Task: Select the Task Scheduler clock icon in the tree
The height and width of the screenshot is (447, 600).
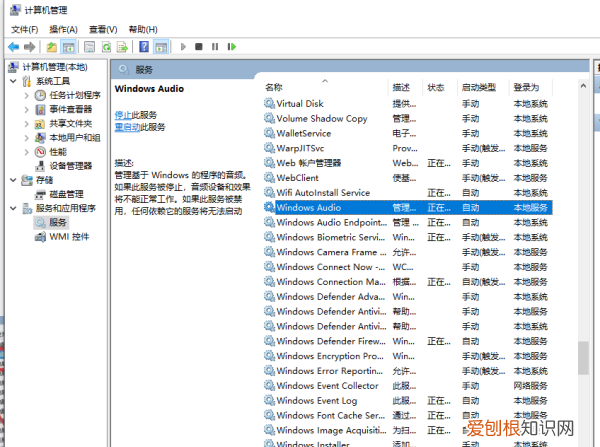Action: click(40, 95)
